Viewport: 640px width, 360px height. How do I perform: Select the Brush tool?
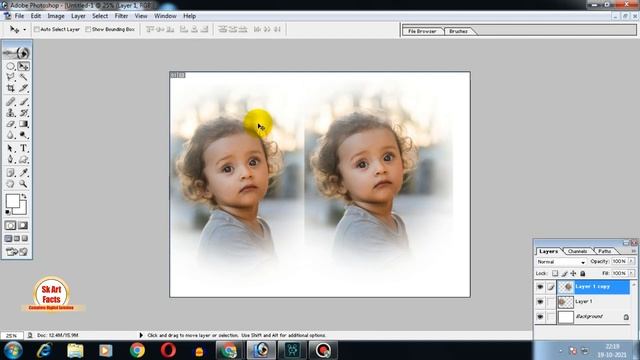pos(23,102)
